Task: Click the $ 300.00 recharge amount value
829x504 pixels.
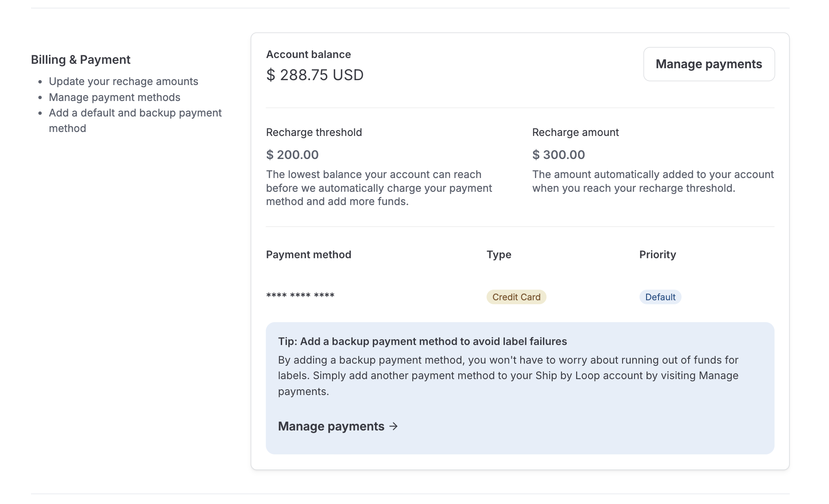Action: coord(558,155)
